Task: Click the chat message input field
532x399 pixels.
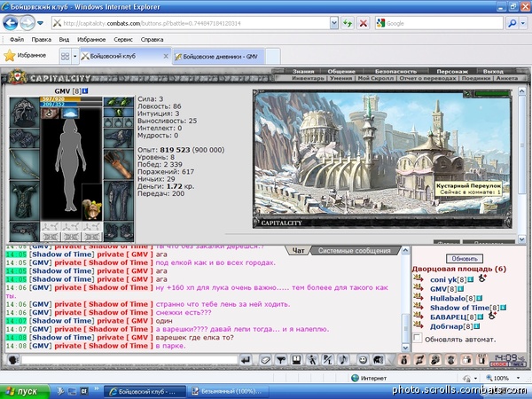Action: click(x=129, y=360)
